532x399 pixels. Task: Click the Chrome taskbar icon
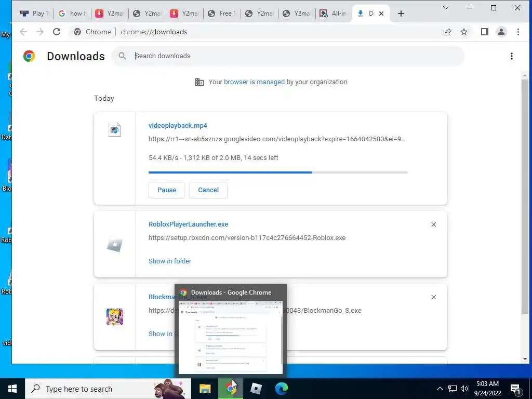click(x=231, y=389)
